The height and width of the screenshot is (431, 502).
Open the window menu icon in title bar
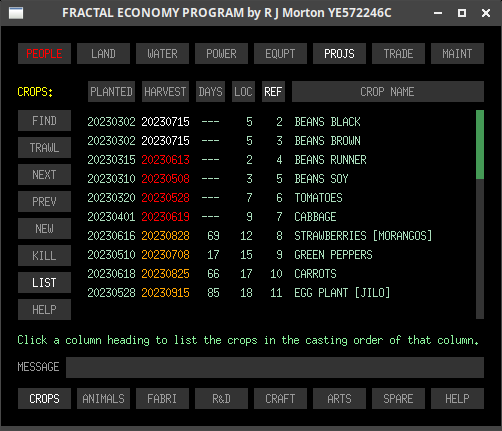[x=16, y=13]
